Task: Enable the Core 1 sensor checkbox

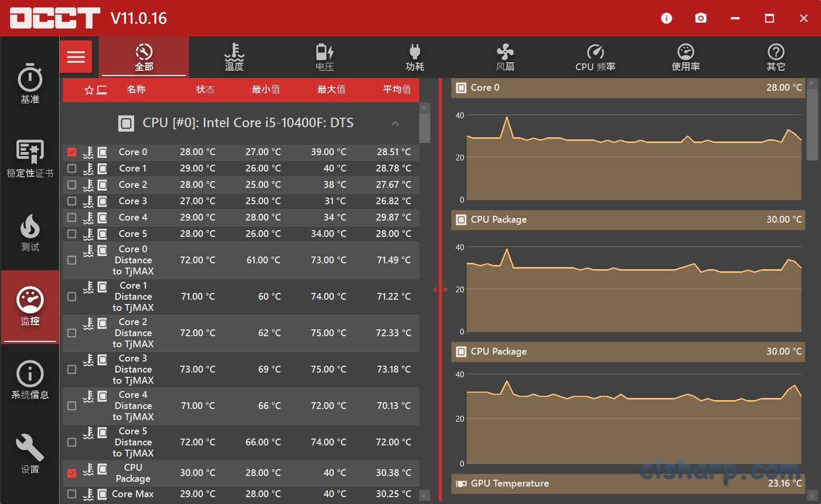Action: [72, 168]
